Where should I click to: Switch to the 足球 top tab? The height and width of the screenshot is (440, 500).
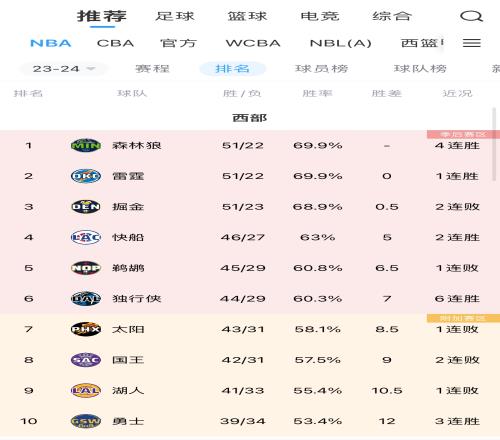(175, 16)
